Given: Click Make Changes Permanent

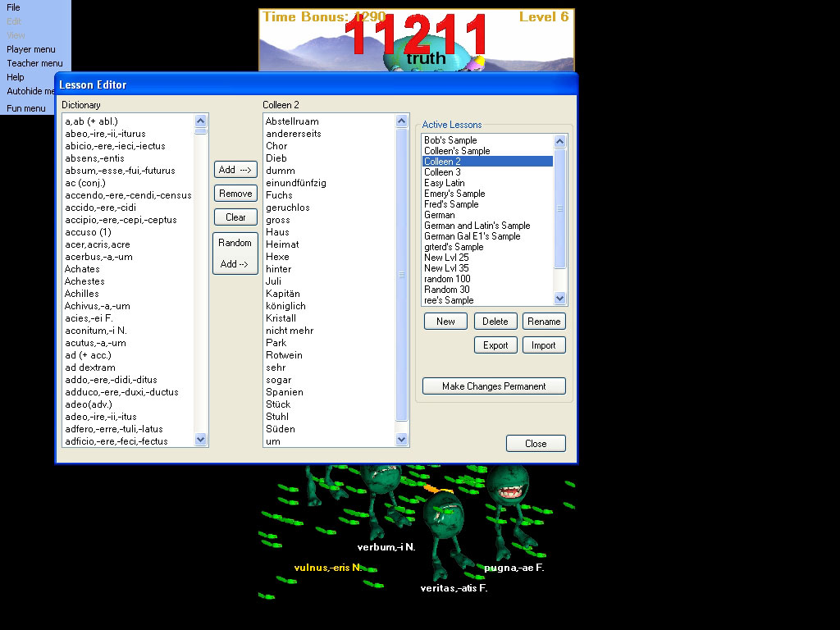Looking at the screenshot, I should click(494, 386).
